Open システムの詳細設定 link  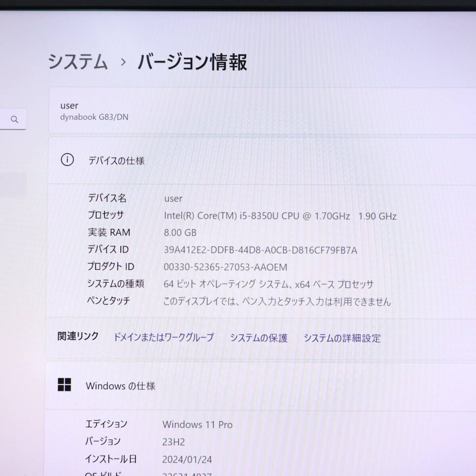[x=342, y=338]
